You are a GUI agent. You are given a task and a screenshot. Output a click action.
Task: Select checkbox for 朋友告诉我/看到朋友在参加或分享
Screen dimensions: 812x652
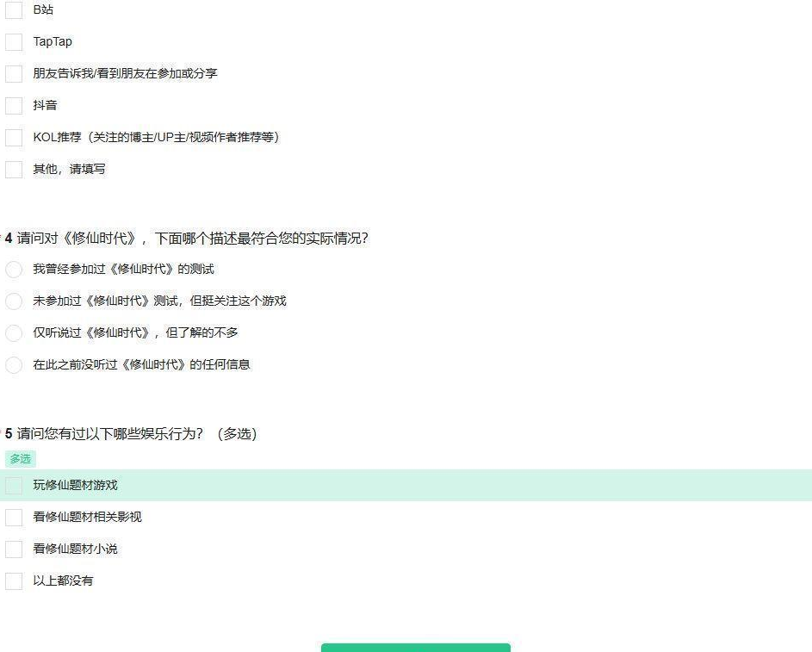[14, 74]
